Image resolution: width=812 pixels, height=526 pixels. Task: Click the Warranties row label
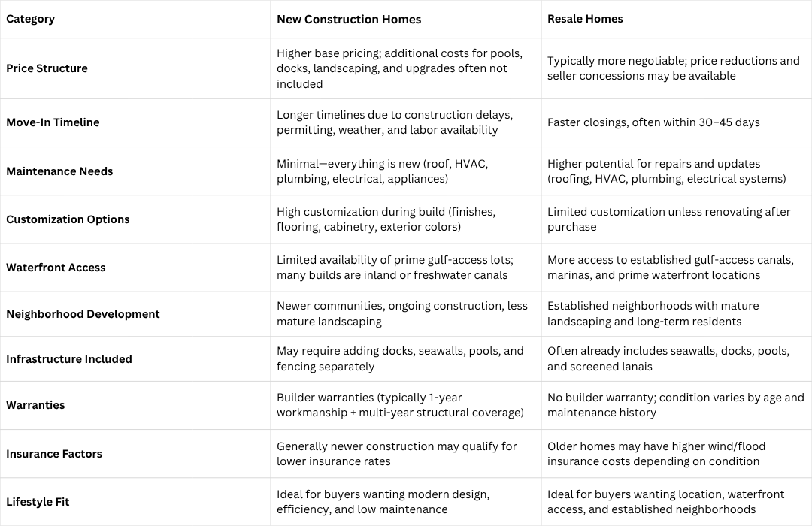coord(35,405)
